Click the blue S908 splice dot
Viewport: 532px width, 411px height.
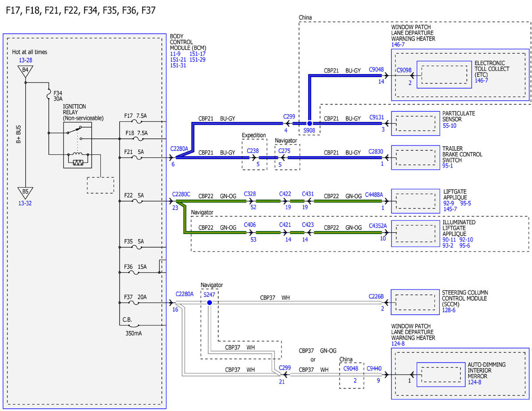(x=309, y=123)
